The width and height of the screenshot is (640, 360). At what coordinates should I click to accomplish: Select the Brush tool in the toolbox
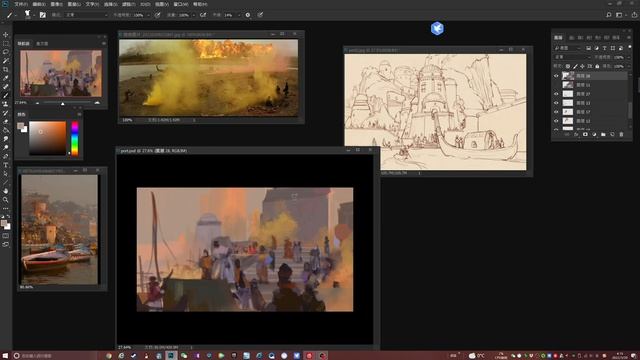point(6,95)
